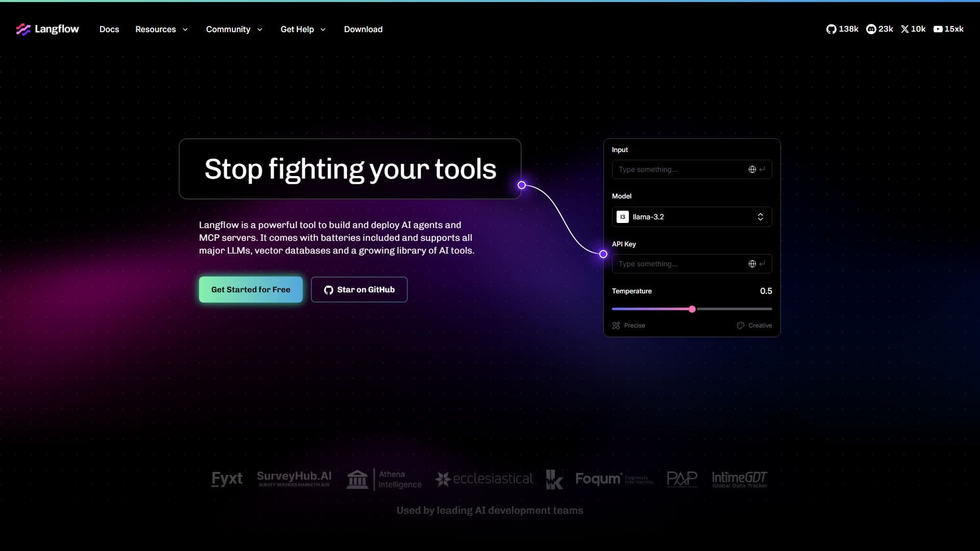Click the Langflow logo

(x=47, y=29)
